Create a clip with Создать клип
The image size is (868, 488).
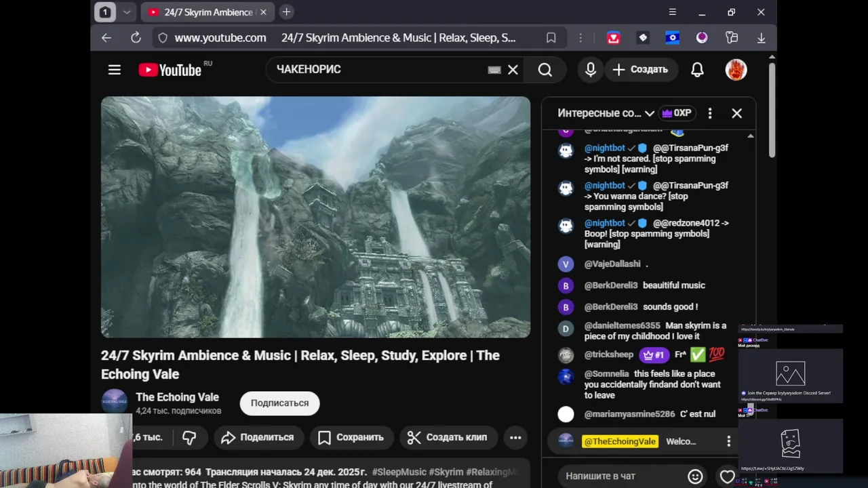(x=448, y=437)
